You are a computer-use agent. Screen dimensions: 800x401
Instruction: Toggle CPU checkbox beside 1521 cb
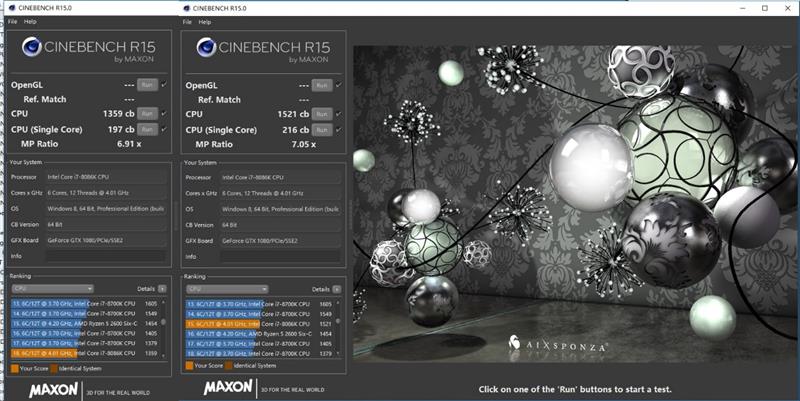338,114
